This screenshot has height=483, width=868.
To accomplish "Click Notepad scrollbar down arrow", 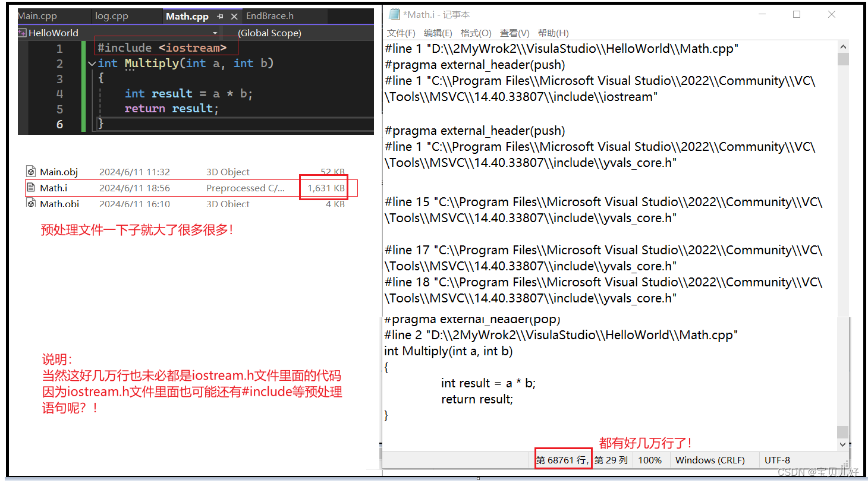I will click(843, 444).
